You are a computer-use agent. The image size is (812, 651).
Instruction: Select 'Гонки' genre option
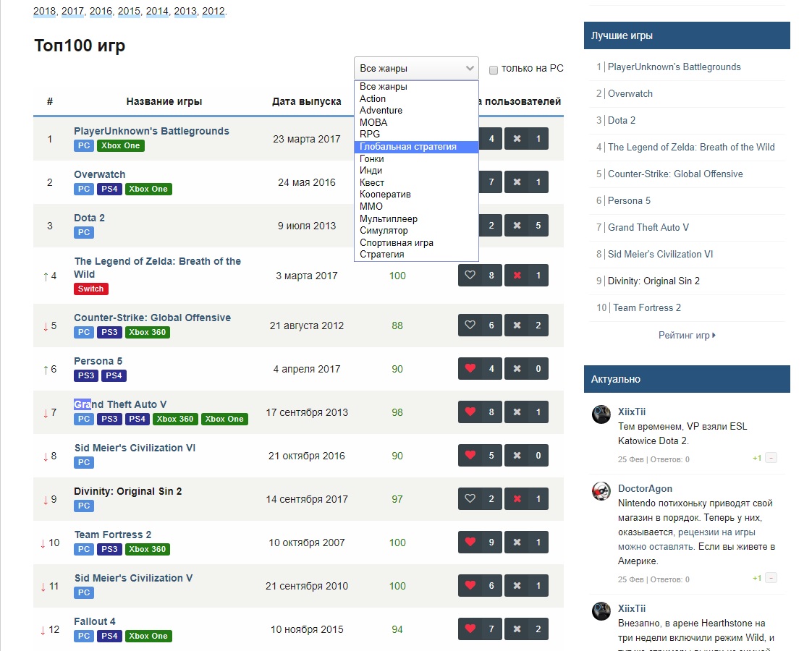click(416, 159)
